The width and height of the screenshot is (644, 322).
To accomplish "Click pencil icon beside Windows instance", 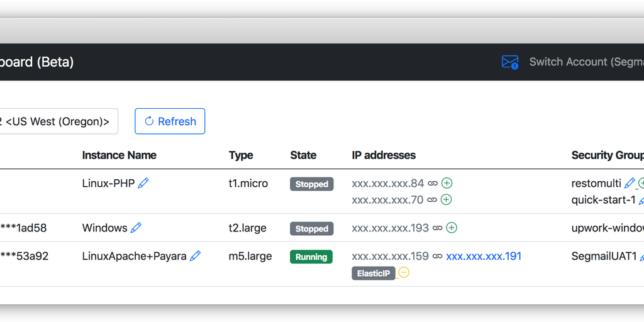I will [x=136, y=228].
